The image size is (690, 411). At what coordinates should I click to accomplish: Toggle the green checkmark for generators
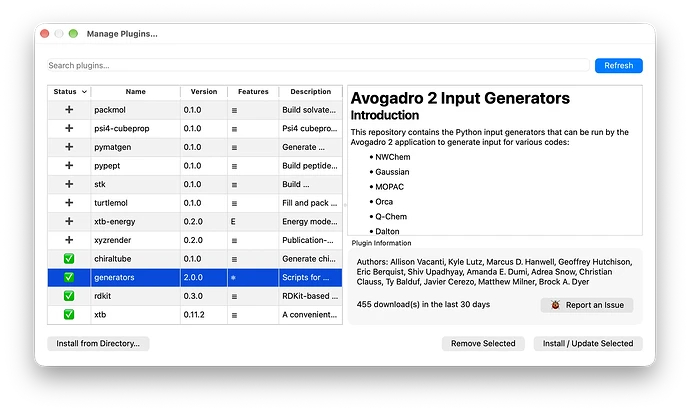[x=69, y=277]
